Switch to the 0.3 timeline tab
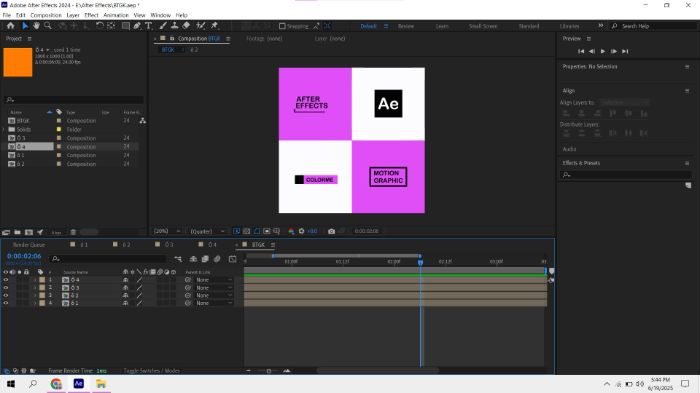The height and width of the screenshot is (393, 700). [169, 245]
